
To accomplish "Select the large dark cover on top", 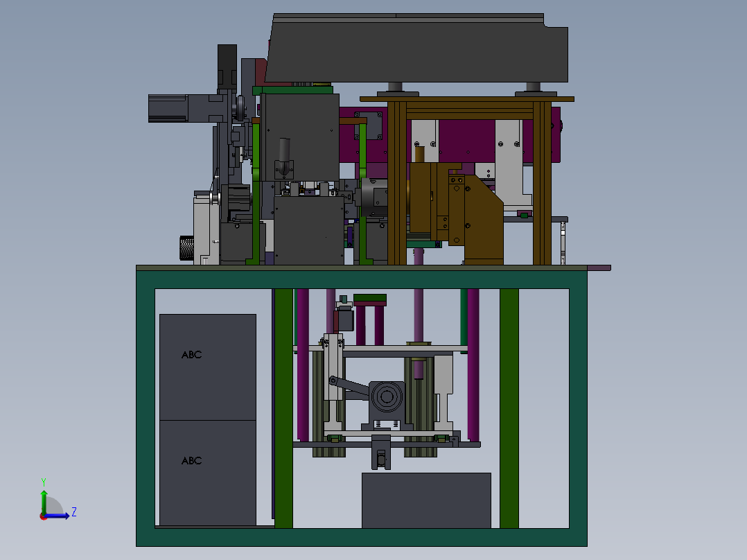I will 417,48.
